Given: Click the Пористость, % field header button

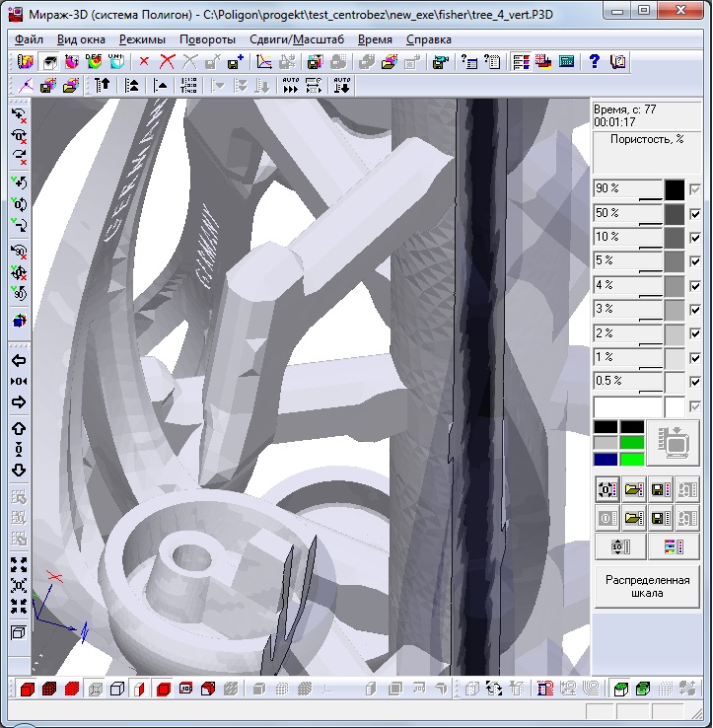Looking at the screenshot, I should [647, 140].
